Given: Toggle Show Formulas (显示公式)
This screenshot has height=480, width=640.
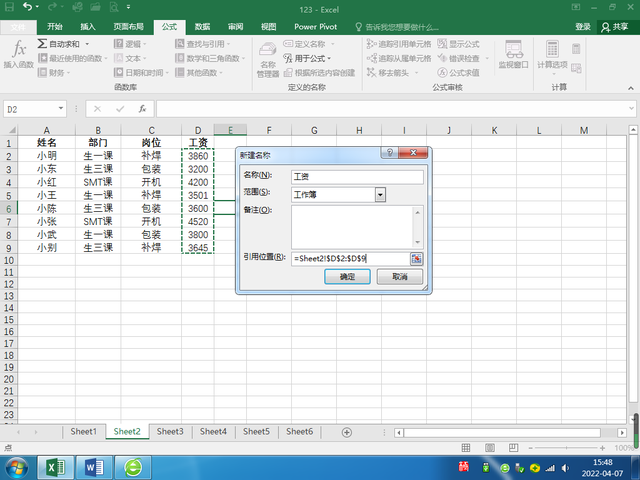Looking at the screenshot, I should click(x=458, y=44).
